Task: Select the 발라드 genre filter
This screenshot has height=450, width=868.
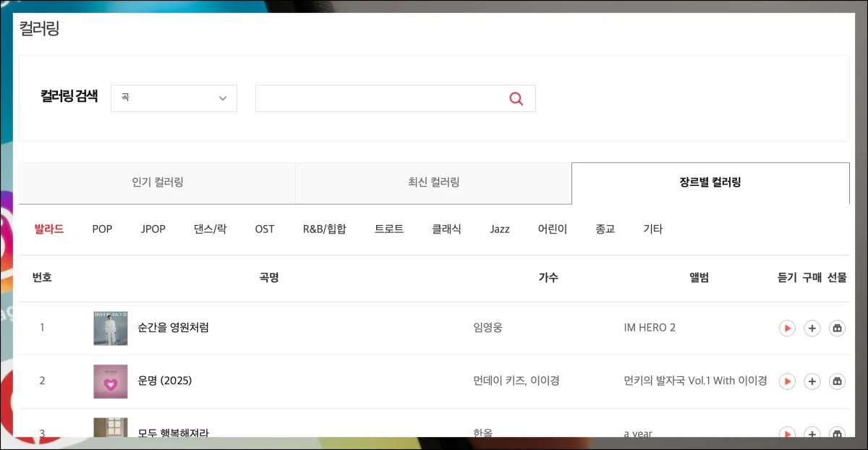Action: point(49,229)
